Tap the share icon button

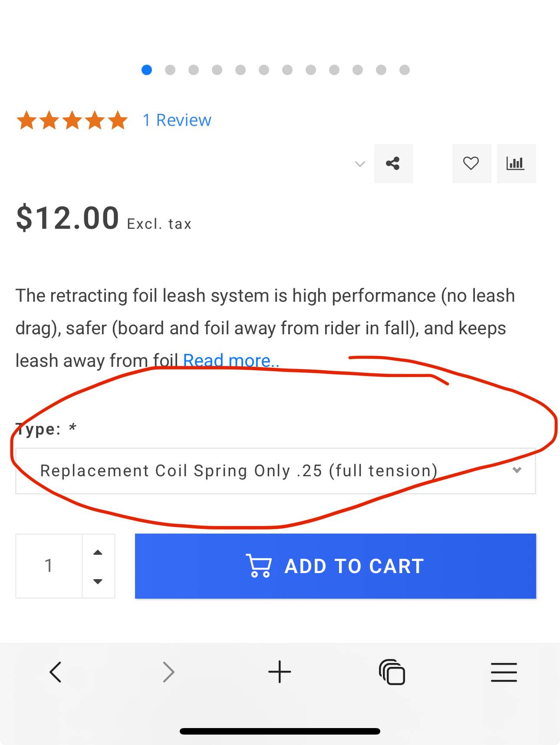[393, 164]
